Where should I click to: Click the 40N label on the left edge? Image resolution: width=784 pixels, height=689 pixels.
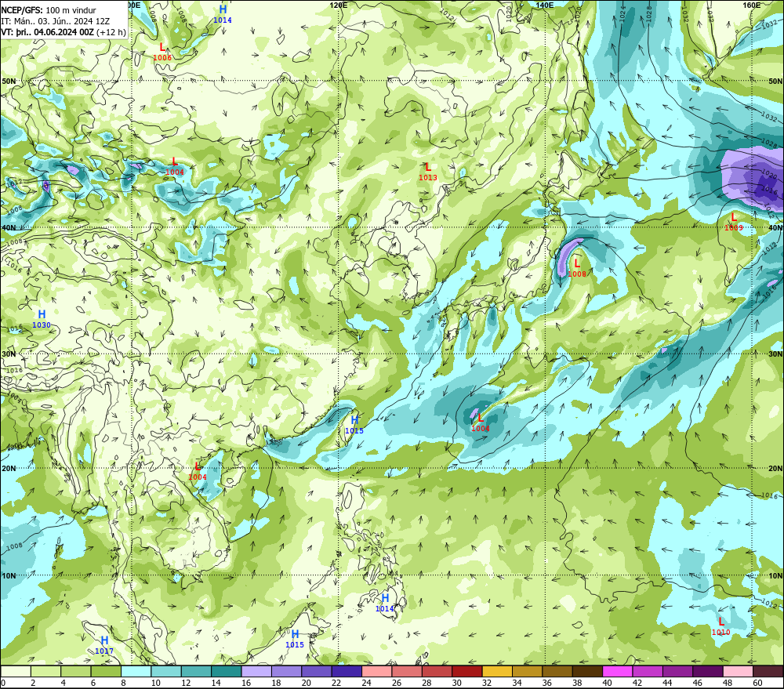[x=9, y=227]
